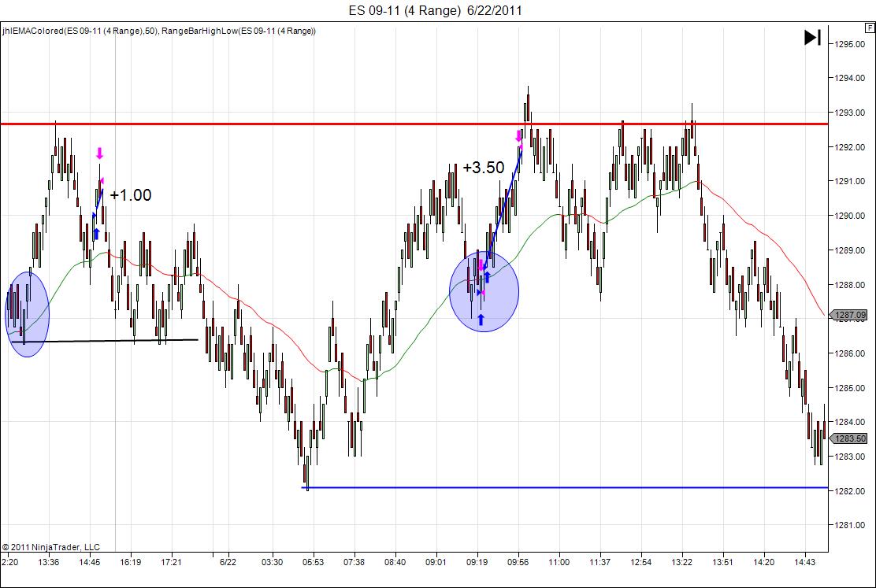Viewport: 876px width, 588px height.
Task: Click the 1286.00 price axis label
Action: click(x=850, y=353)
